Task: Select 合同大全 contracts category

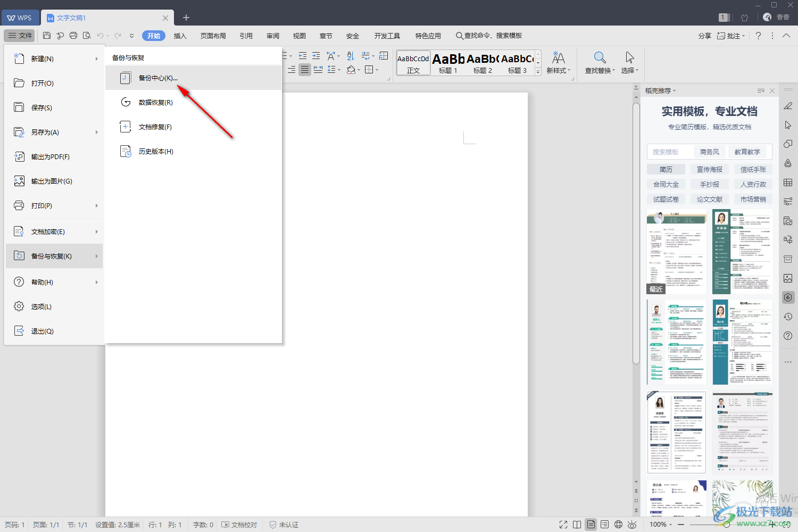Action: [x=666, y=184]
